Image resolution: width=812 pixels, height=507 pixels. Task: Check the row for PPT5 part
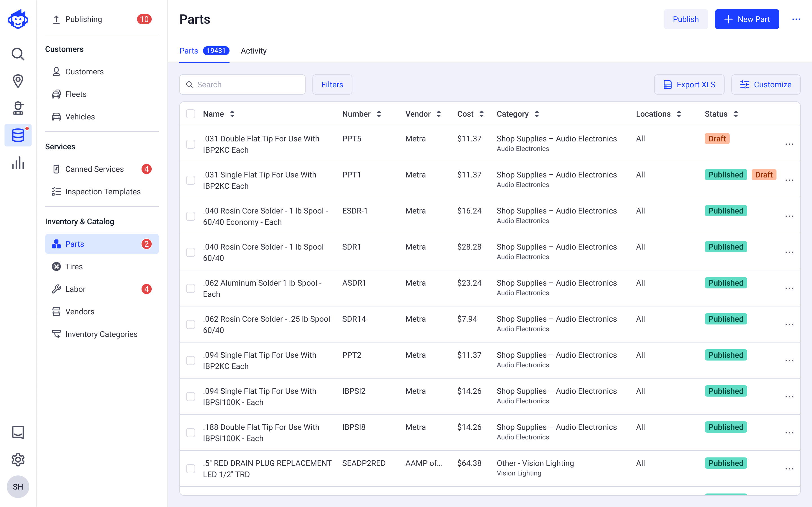[x=191, y=144]
